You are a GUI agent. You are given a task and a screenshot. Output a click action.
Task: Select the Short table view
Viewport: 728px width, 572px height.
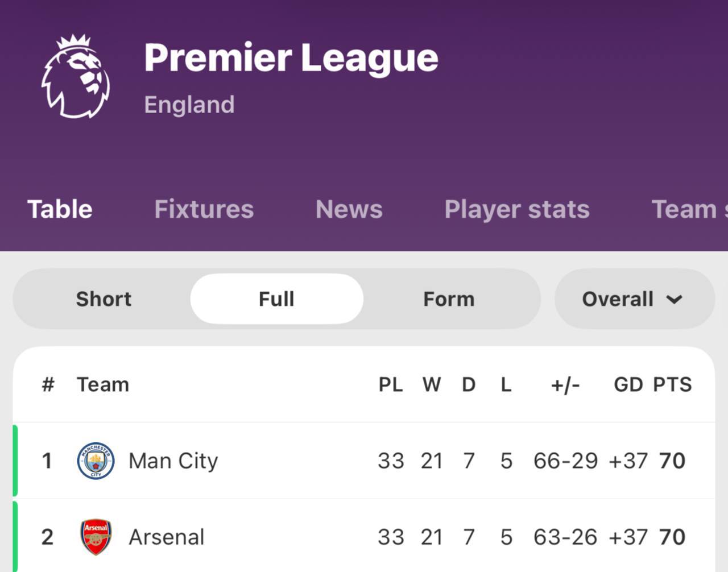tap(104, 299)
